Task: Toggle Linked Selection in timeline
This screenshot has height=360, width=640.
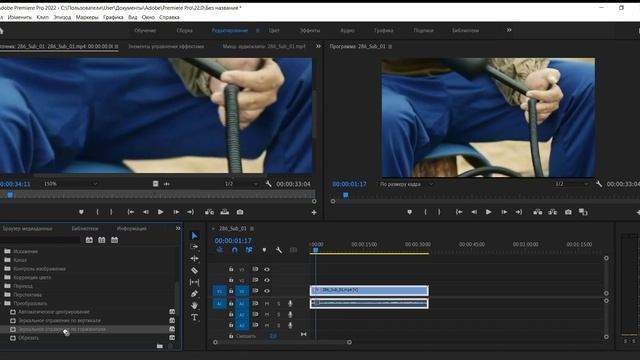Action: pos(249,250)
